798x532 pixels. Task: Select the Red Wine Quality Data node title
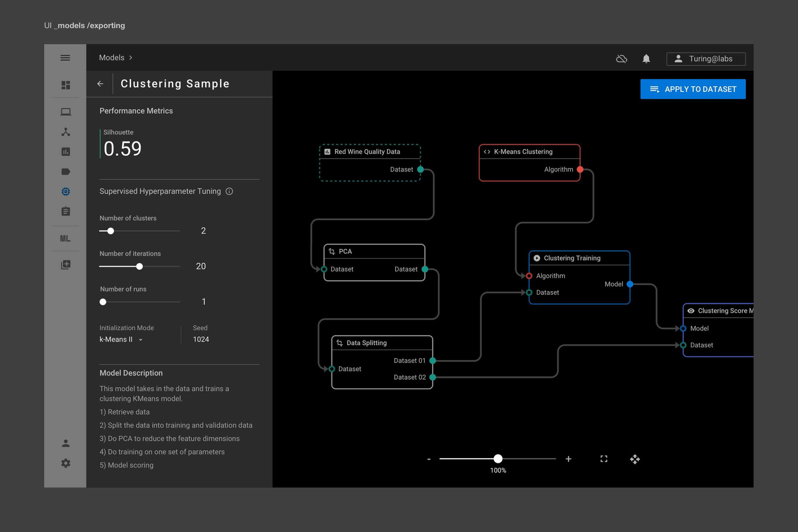(367, 152)
